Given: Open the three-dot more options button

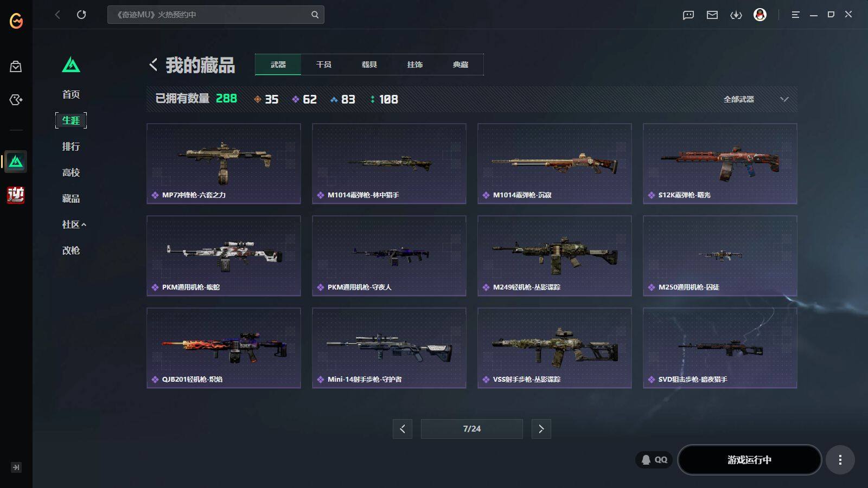Looking at the screenshot, I should point(840,460).
